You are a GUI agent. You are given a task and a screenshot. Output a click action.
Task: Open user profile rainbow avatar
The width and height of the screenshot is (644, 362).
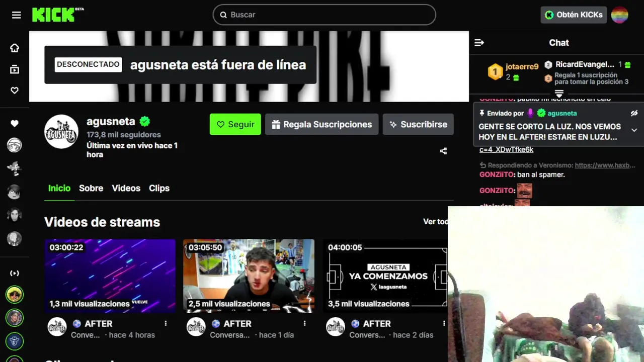[619, 15]
